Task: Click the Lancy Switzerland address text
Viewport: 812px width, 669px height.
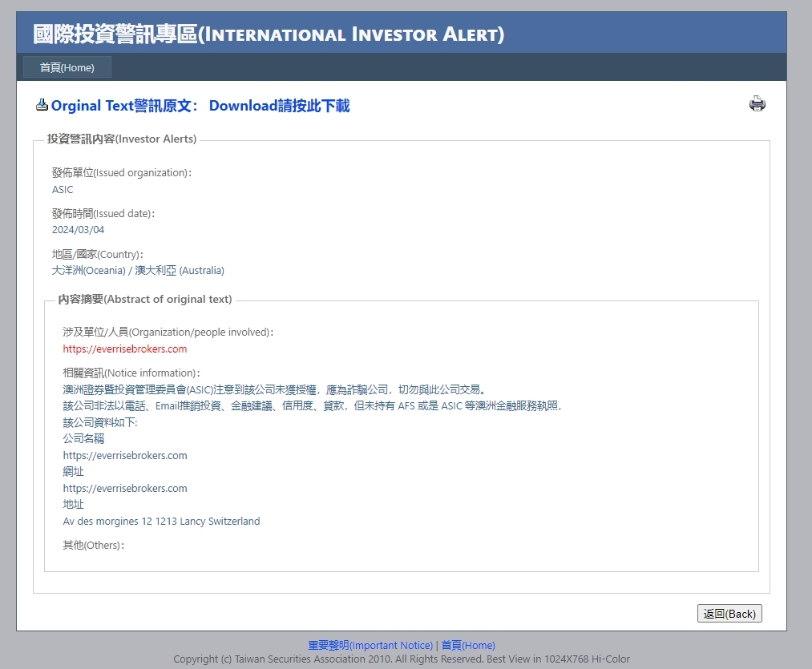Action: [161, 522]
